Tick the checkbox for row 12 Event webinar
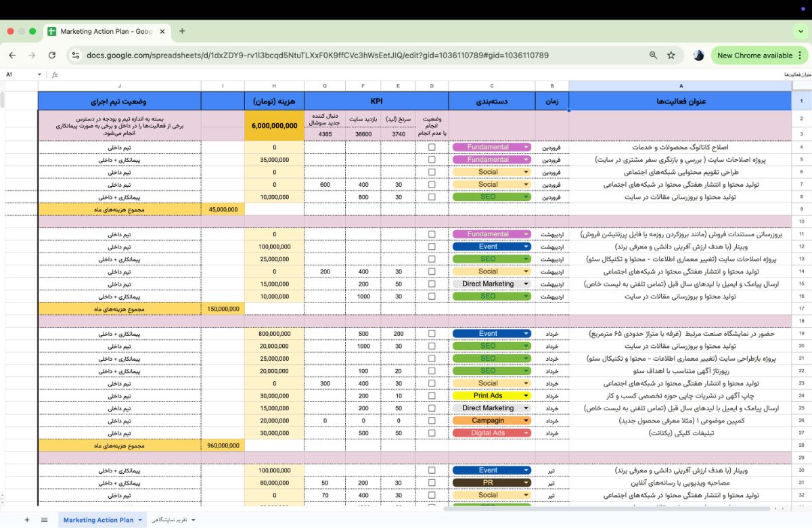 (x=432, y=247)
